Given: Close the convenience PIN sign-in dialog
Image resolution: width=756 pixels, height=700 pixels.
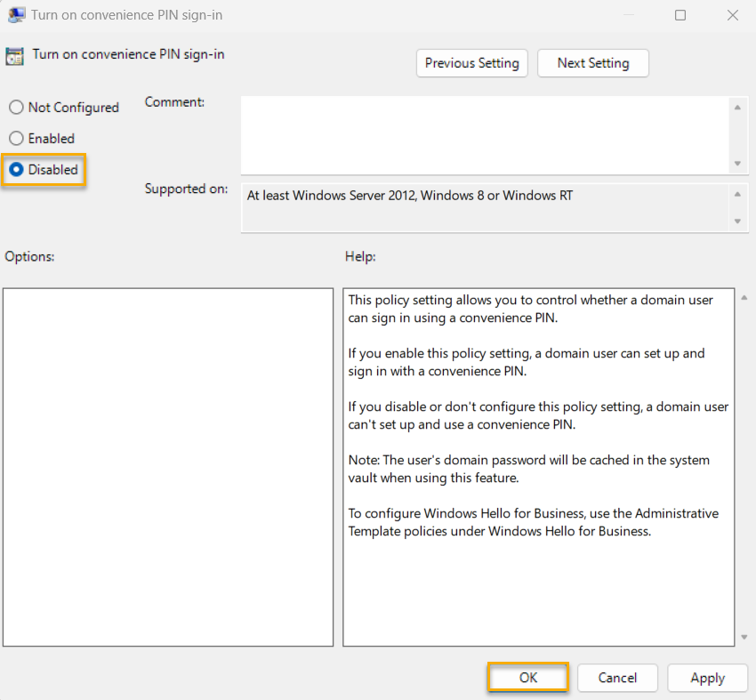Looking at the screenshot, I should click(732, 15).
